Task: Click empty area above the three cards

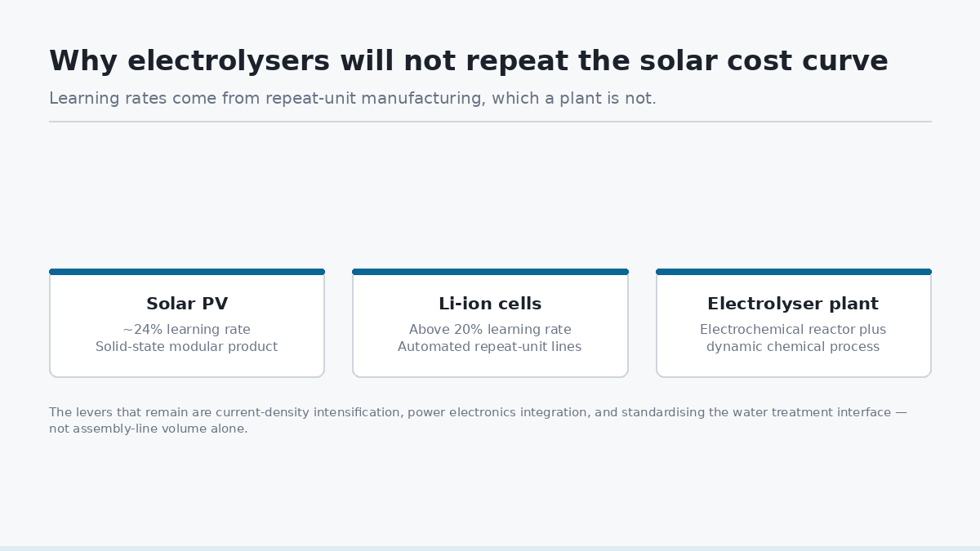Action: point(490,196)
